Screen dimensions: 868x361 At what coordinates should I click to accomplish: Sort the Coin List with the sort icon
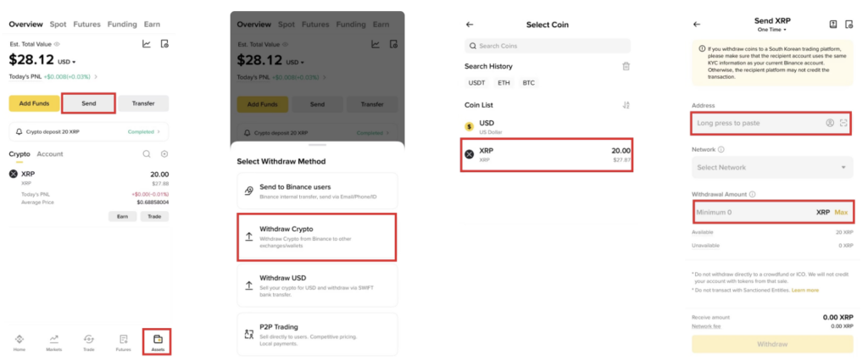626,105
